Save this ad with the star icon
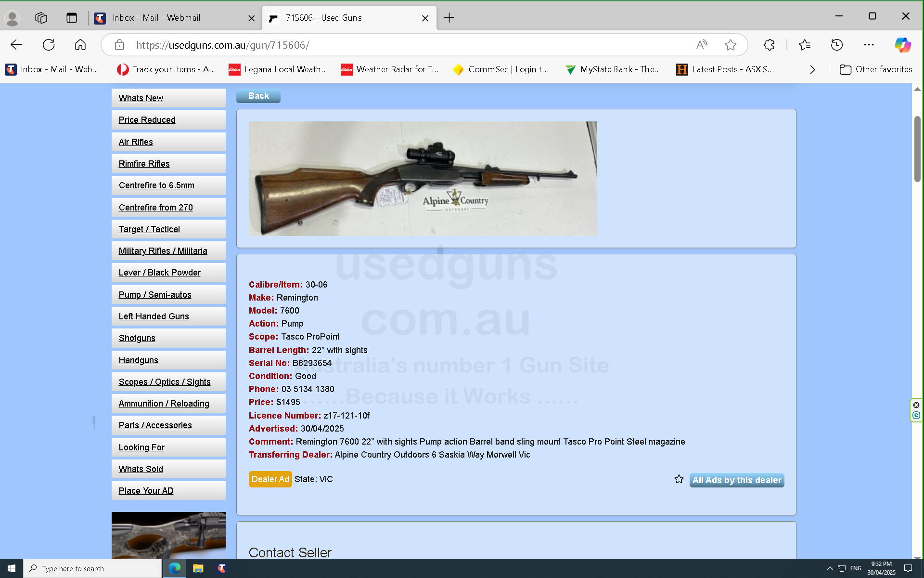This screenshot has height=578, width=924. [x=679, y=479]
